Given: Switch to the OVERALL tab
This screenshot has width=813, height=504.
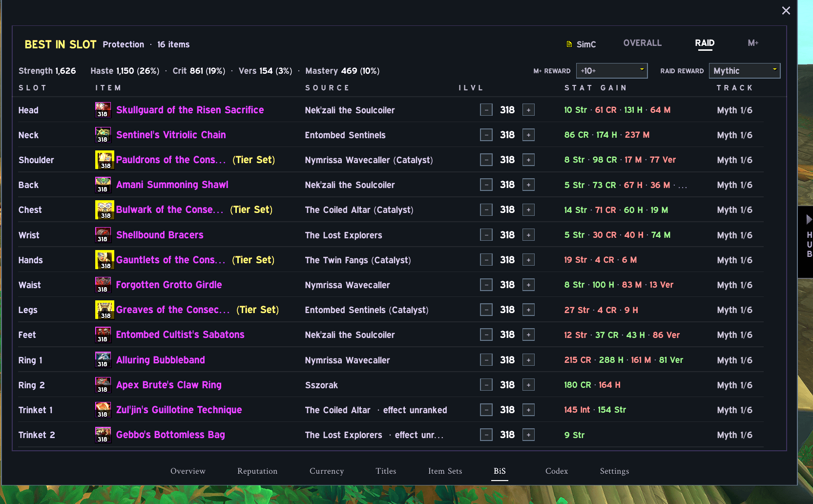Looking at the screenshot, I should pos(643,43).
